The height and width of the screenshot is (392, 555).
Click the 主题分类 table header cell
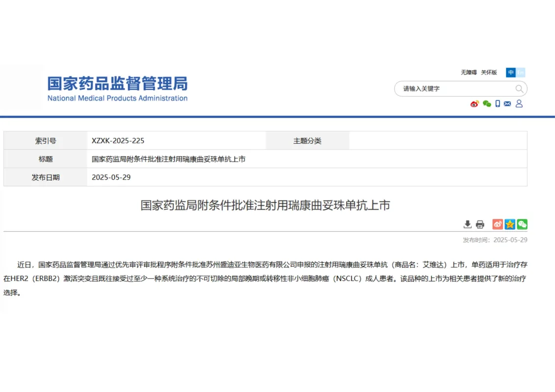click(x=307, y=141)
